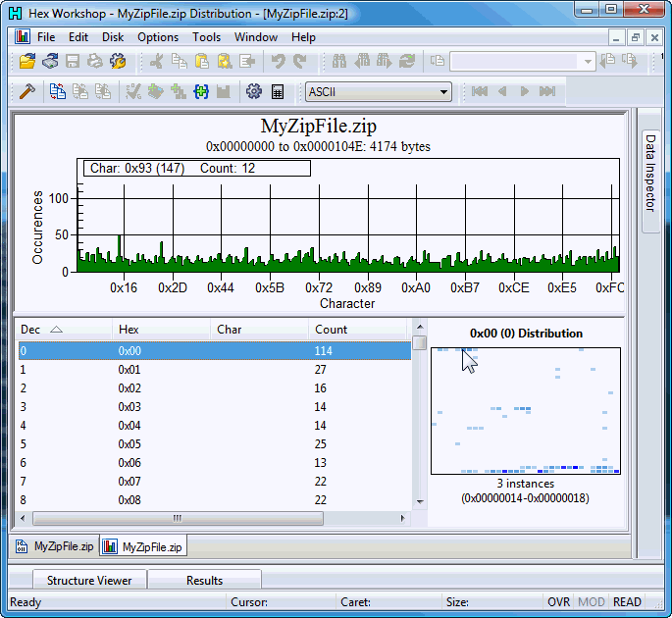Viewport: 672px width, 618px height.
Task: Open the Disk menu
Action: 113,37
